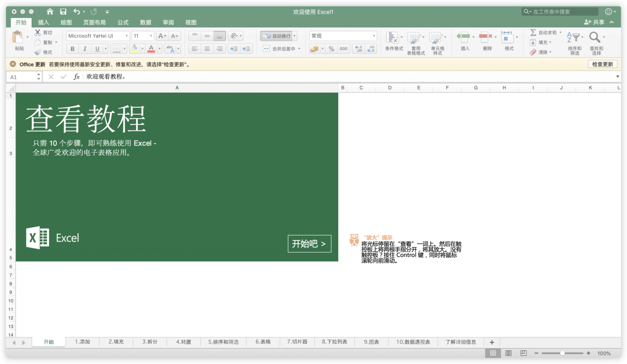Toggle wrap text 自动换行
The height and width of the screenshot is (364, 627).
277,36
